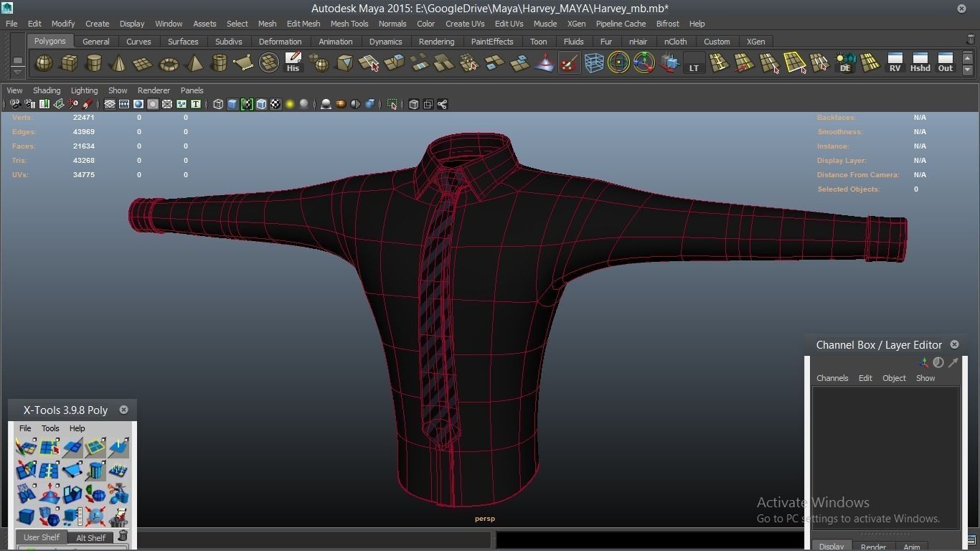Open the Edit UVs main menu
This screenshot has width=980, height=551.
[x=509, y=24]
